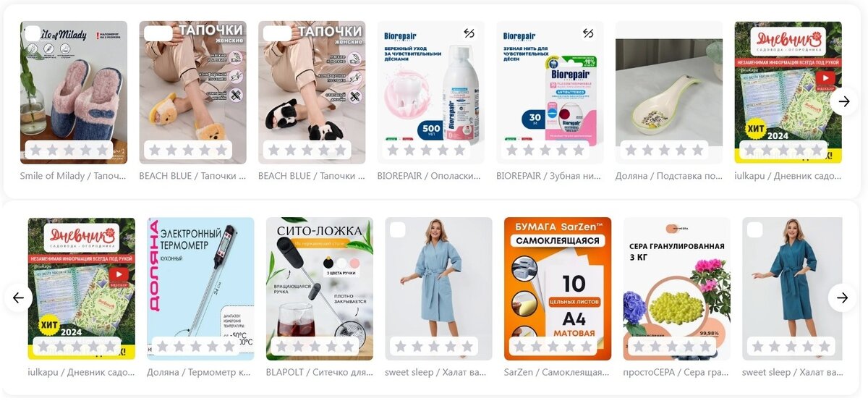Rate Smile of Milady slippers five stars
This screenshot has height=401, width=868.
coord(102,150)
